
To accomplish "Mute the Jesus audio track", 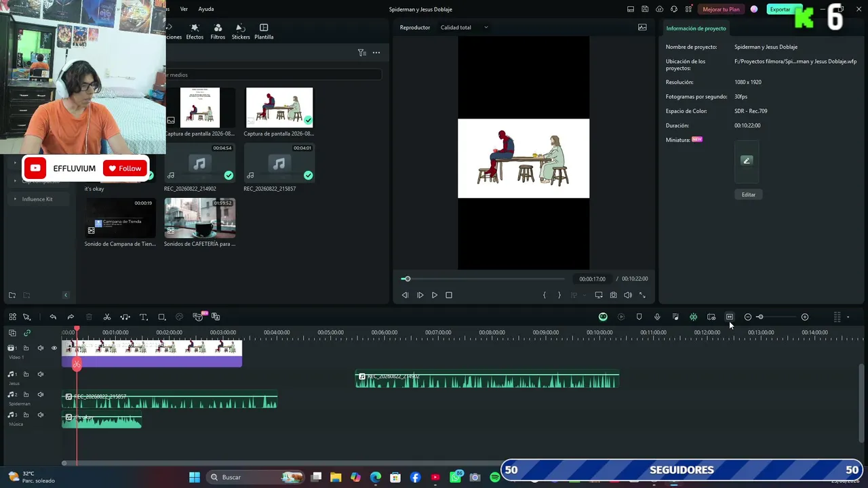I will (41, 374).
